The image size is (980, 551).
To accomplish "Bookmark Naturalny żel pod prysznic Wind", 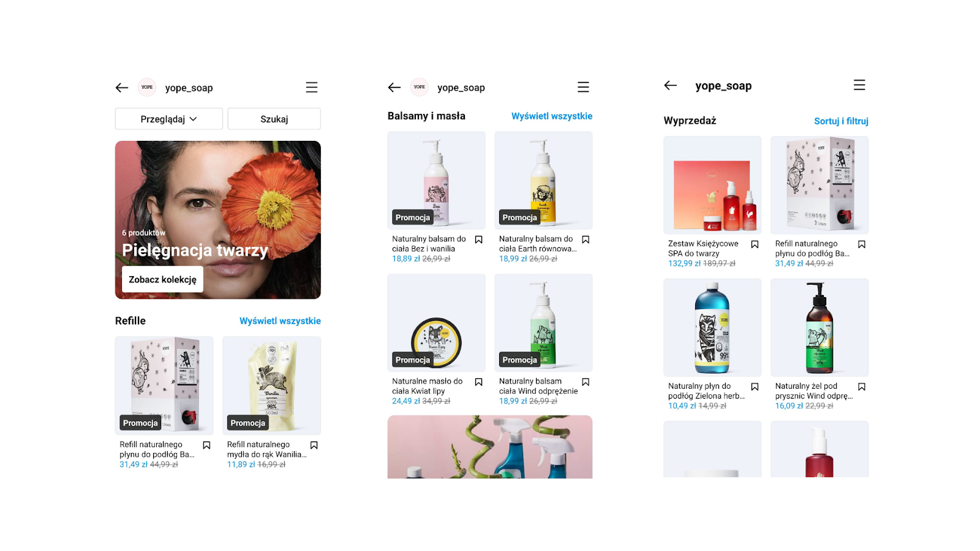I will coord(862,387).
